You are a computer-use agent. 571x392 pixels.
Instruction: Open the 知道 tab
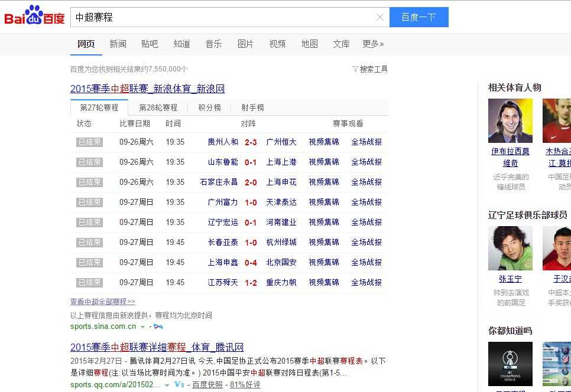tap(181, 44)
